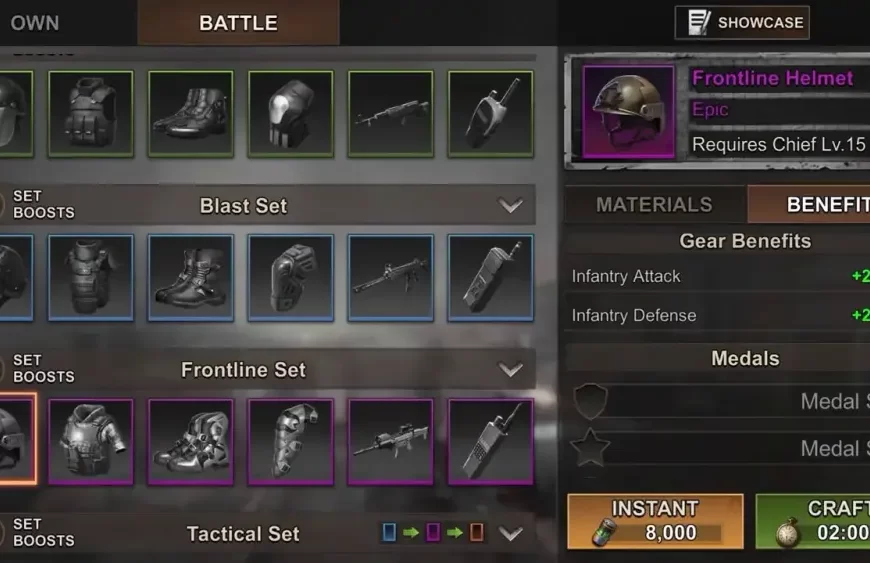Viewport: 870px width, 563px height.
Task: Collapse the Blast Set section chevron
Action: pos(510,205)
